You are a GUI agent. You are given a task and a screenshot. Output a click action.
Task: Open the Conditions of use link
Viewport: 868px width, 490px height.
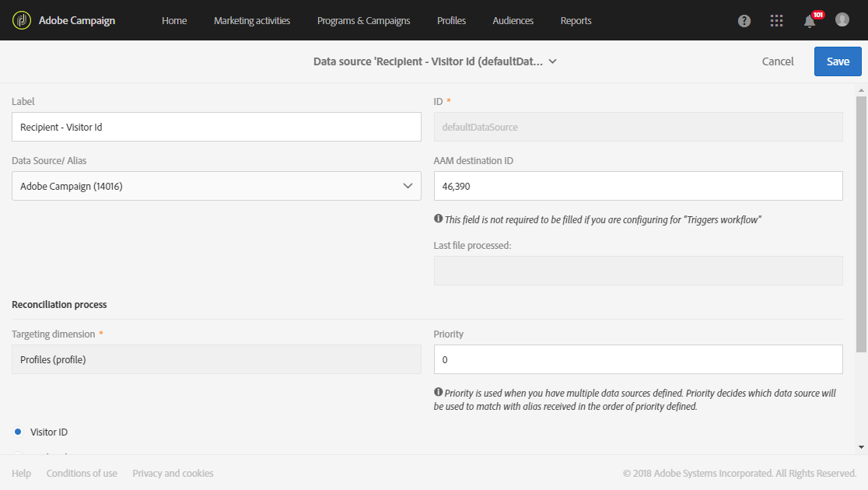[x=82, y=473]
